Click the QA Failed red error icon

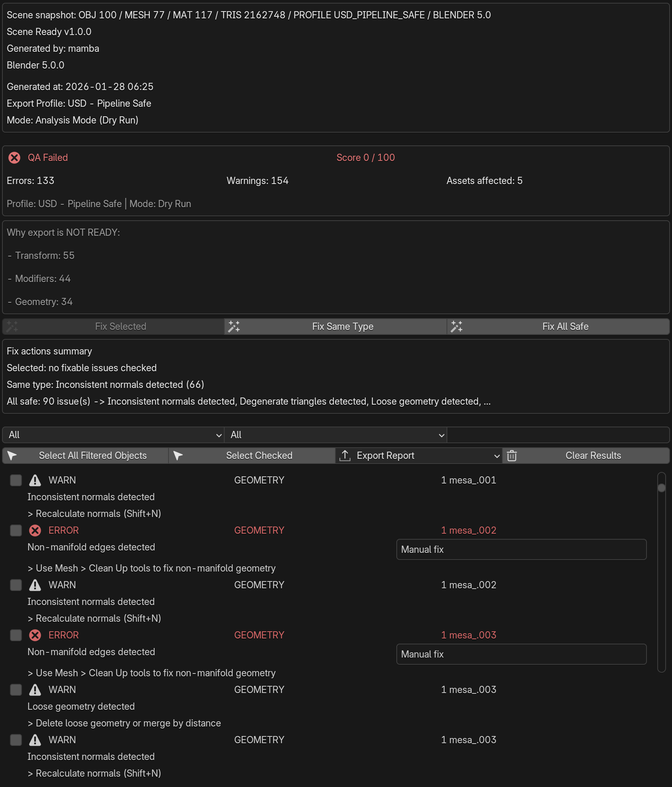pos(14,158)
